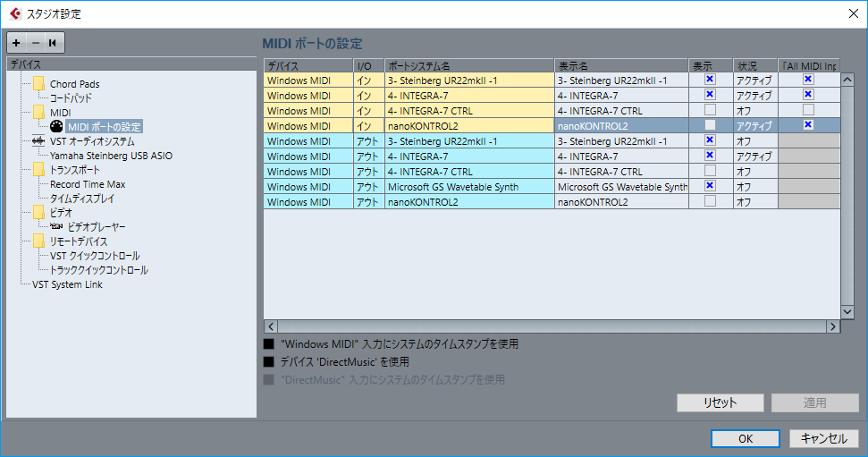Enable the use device 'DirectMusic' checkbox
The height and width of the screenshot is (457, 868).
click(x=269, y=361)
